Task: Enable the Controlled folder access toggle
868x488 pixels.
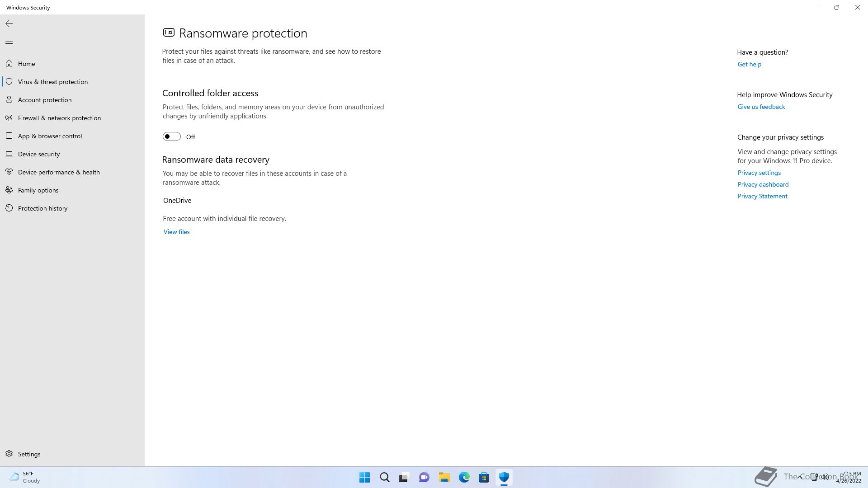Action: [x=172, y=136]
